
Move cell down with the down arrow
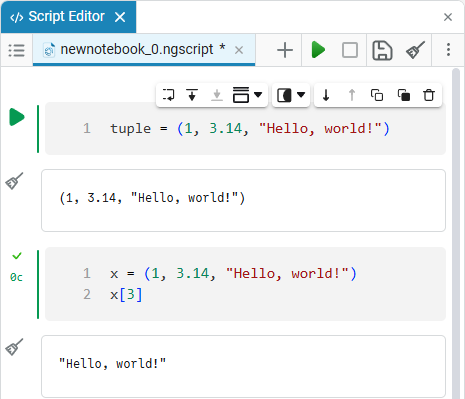[x=326, y=95]
